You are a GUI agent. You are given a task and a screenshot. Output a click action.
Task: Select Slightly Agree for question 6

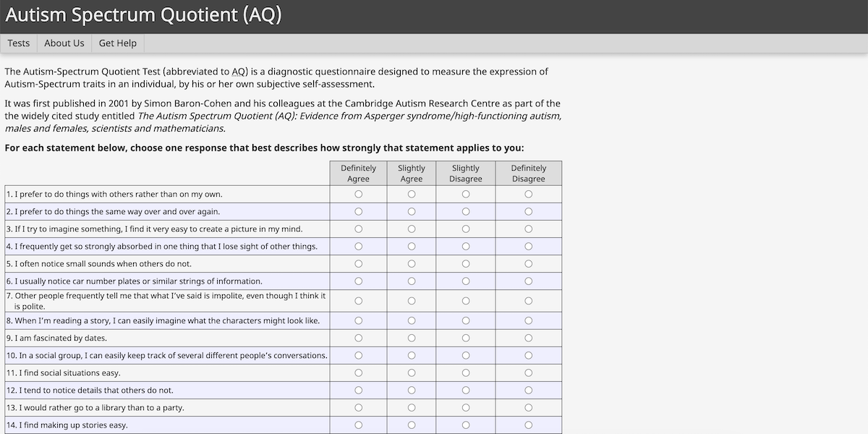[412, 281]
